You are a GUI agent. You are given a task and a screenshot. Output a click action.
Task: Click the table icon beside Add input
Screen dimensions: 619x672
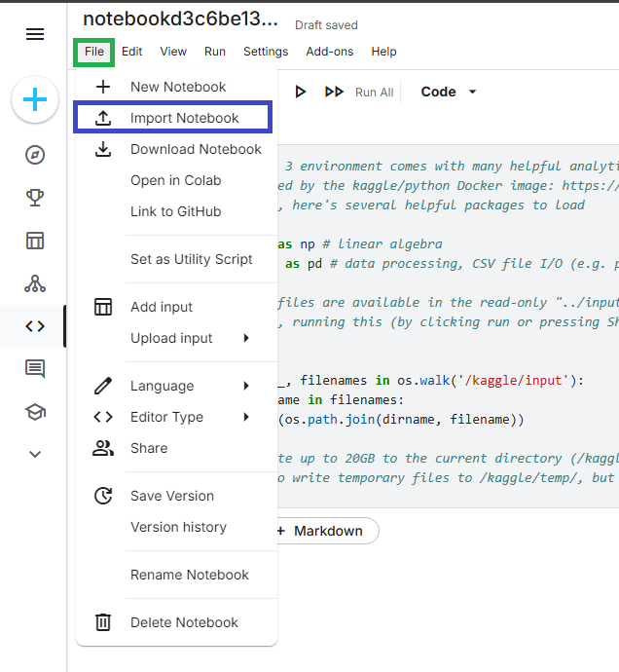[x=103, y=307]
